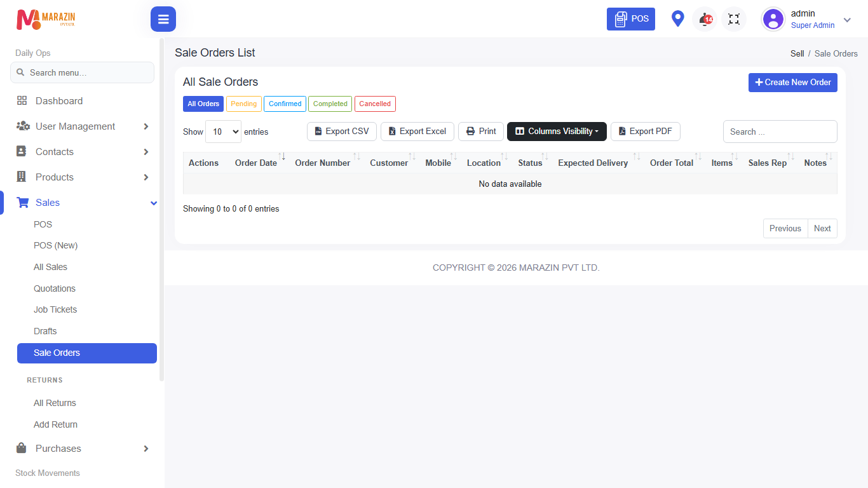Open the location pin icon
This screenshot has width=868, height=488.
[678, 19]
